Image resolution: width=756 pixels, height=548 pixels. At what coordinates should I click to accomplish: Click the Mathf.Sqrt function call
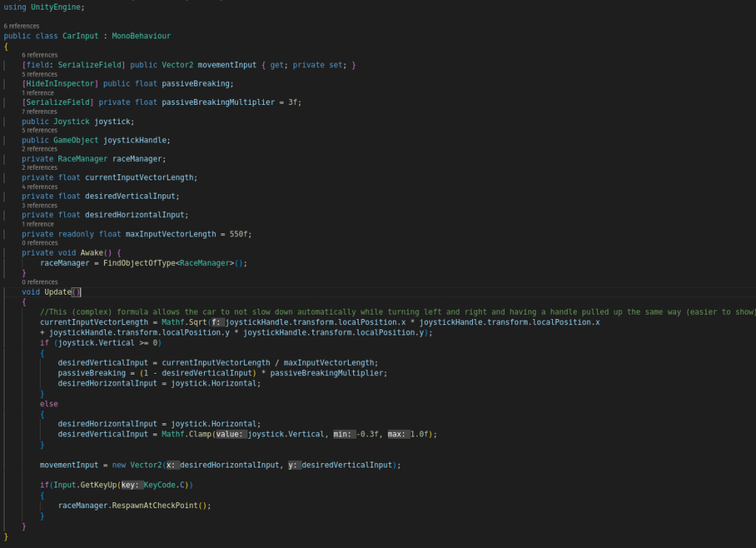click(x=192, y=322)
